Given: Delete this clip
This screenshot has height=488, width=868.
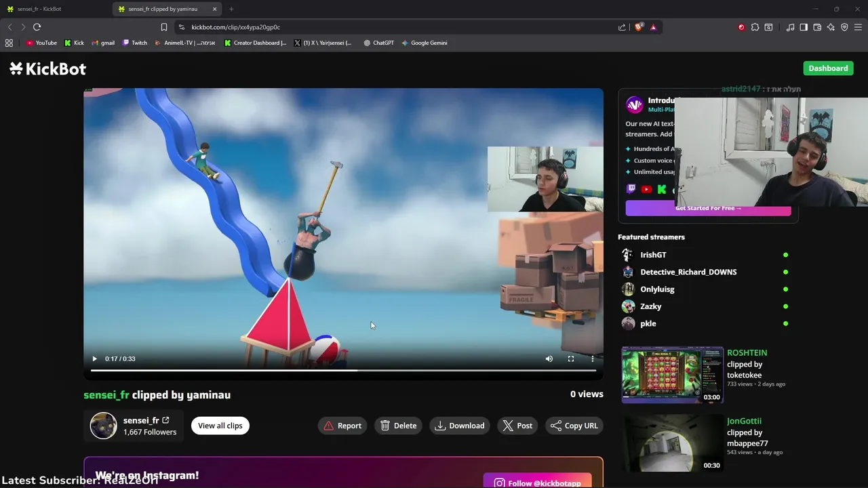Looking at the screenshot, I should coord(398,426).
